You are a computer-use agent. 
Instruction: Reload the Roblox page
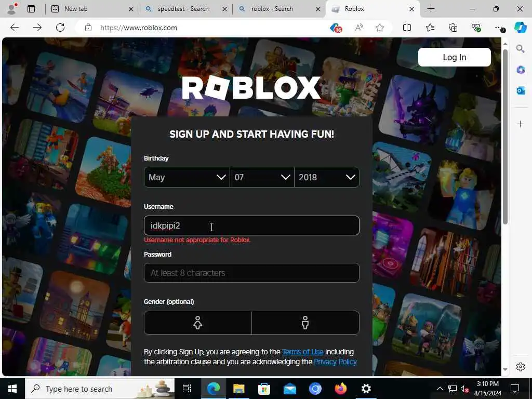point(60,28)
